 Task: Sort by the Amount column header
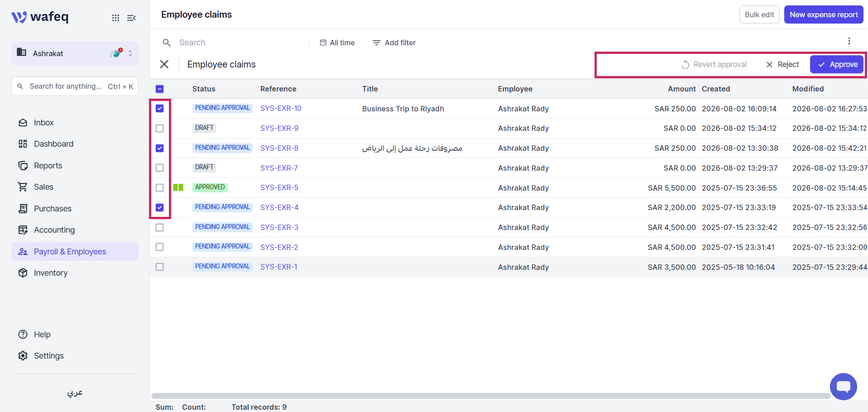point(681,89)
